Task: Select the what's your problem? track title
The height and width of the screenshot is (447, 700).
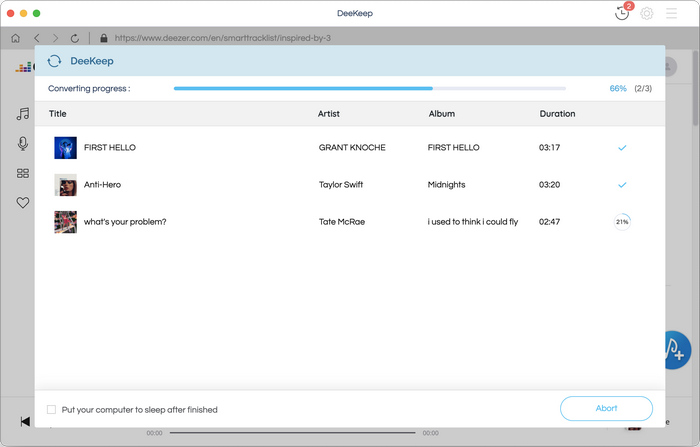Action: 125,221
